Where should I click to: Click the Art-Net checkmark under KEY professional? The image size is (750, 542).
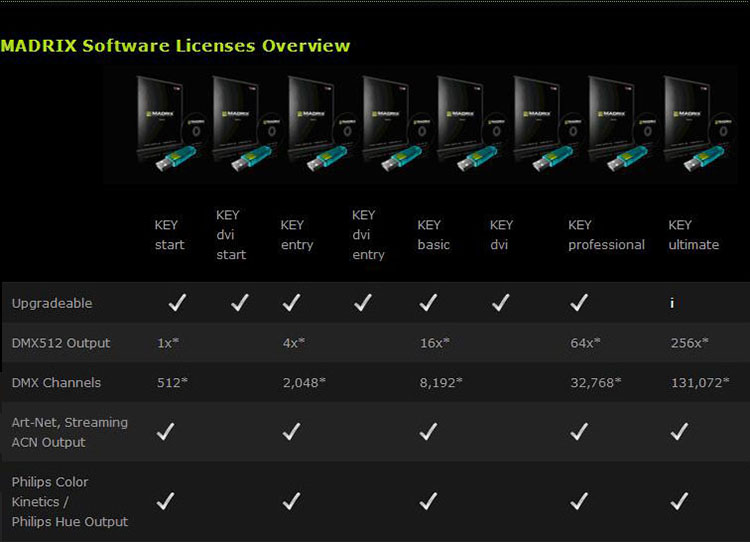tap(579, 431)
